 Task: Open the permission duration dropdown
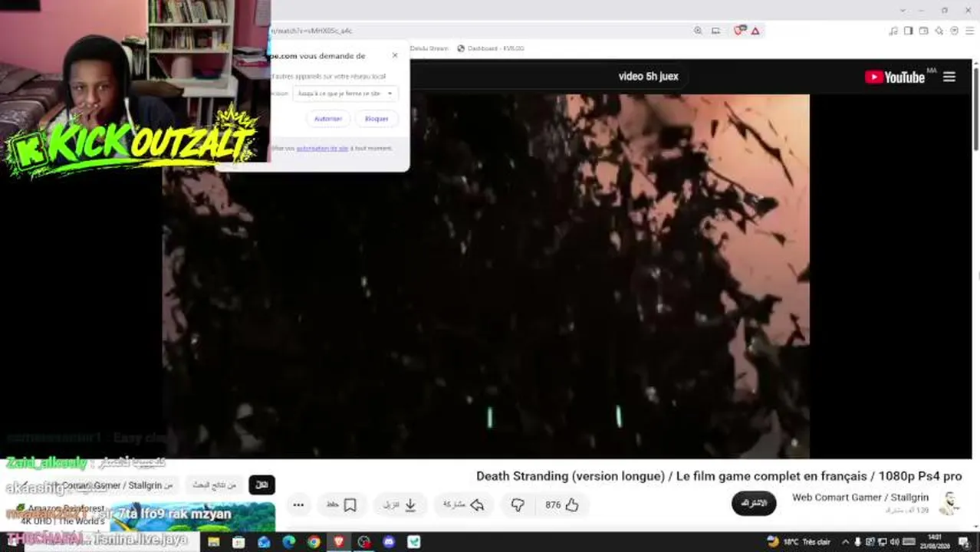345,94
